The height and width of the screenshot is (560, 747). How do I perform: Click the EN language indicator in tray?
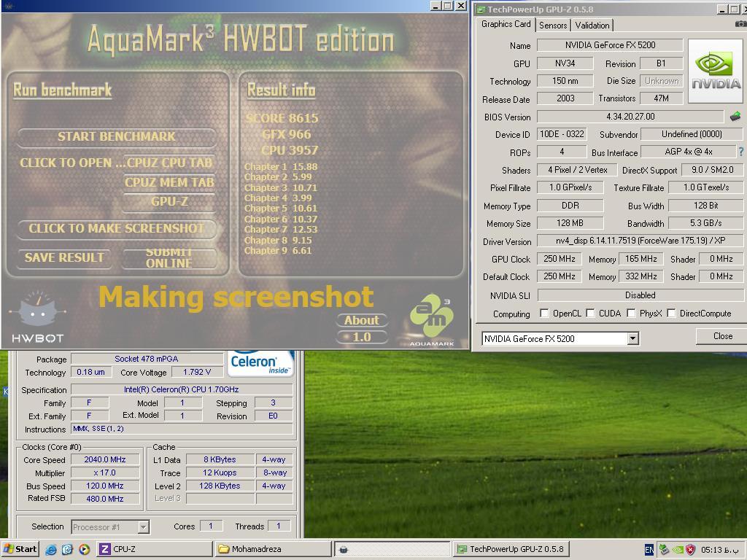point(649,550)
